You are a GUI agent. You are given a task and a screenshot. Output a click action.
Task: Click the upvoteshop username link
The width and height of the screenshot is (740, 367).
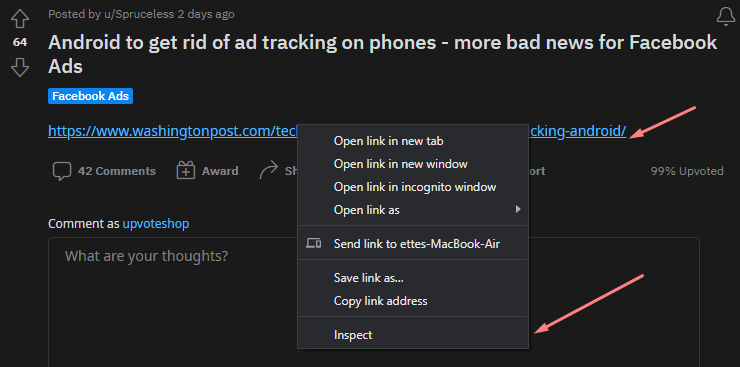[x=156, y=223]
